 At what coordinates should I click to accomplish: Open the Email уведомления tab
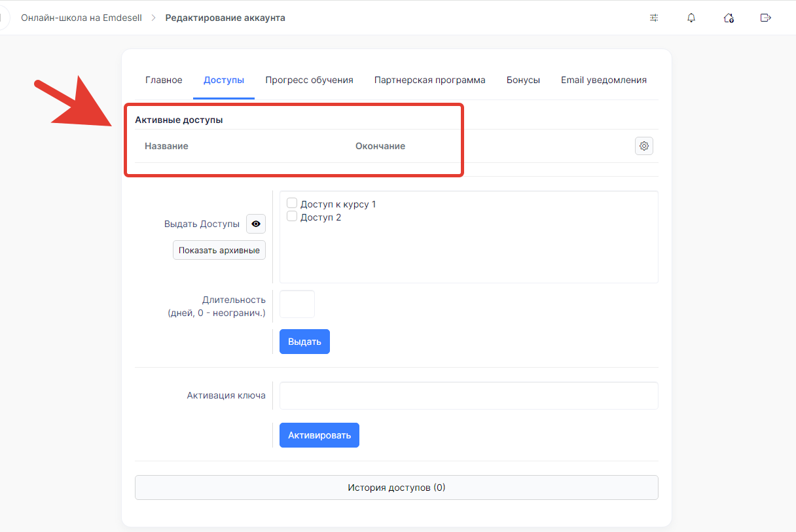(x=603, y=80)
